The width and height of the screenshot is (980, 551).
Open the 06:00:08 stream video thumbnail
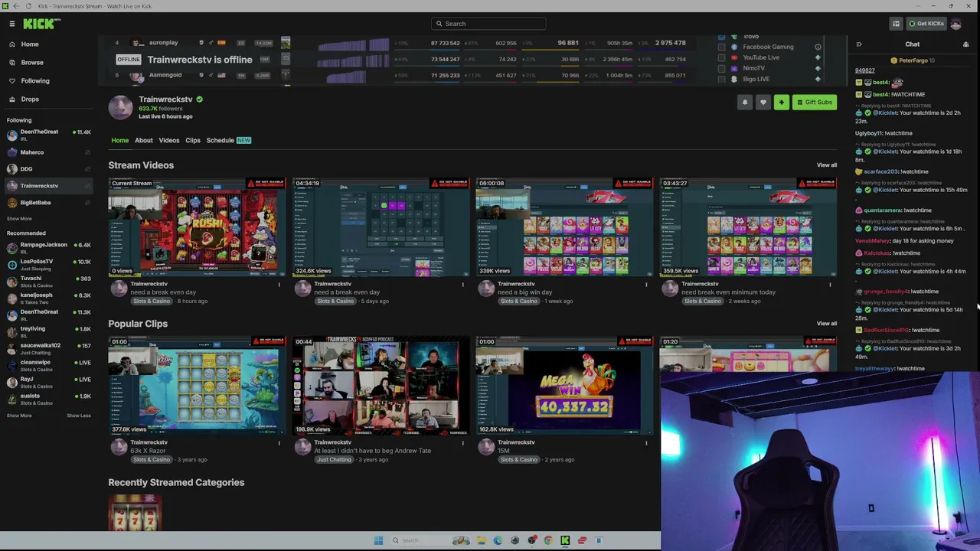[564, 227]
